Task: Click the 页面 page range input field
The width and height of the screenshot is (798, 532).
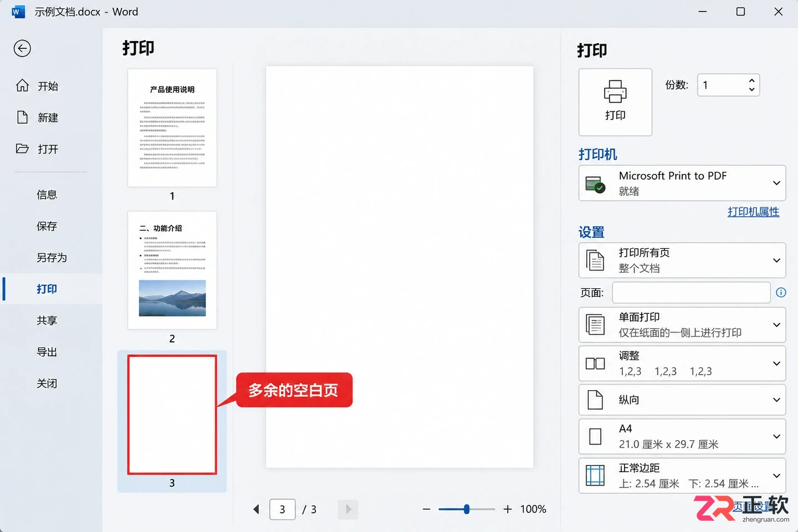Action: point(691,293)
